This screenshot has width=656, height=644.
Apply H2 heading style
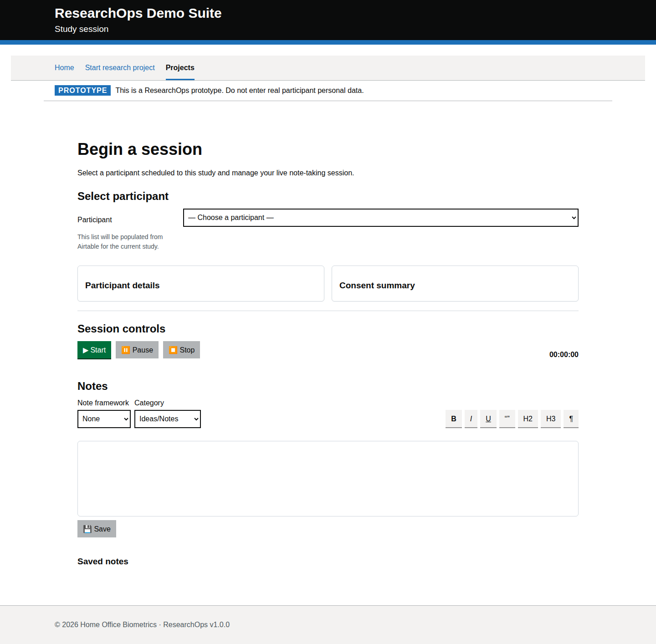click(528, 419)
